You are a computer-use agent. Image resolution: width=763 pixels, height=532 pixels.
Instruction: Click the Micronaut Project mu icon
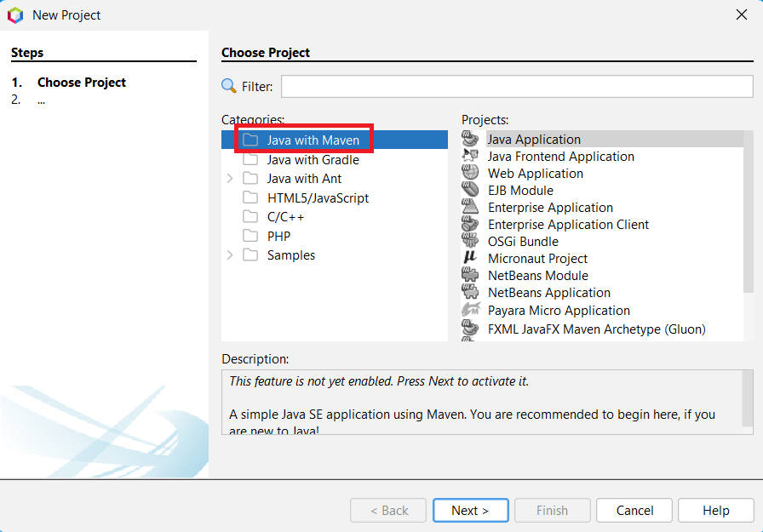click(470, 258)
